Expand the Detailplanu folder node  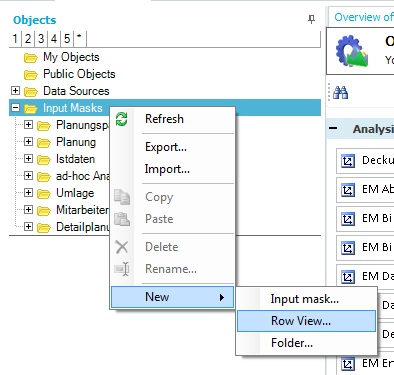coord(28,226)
